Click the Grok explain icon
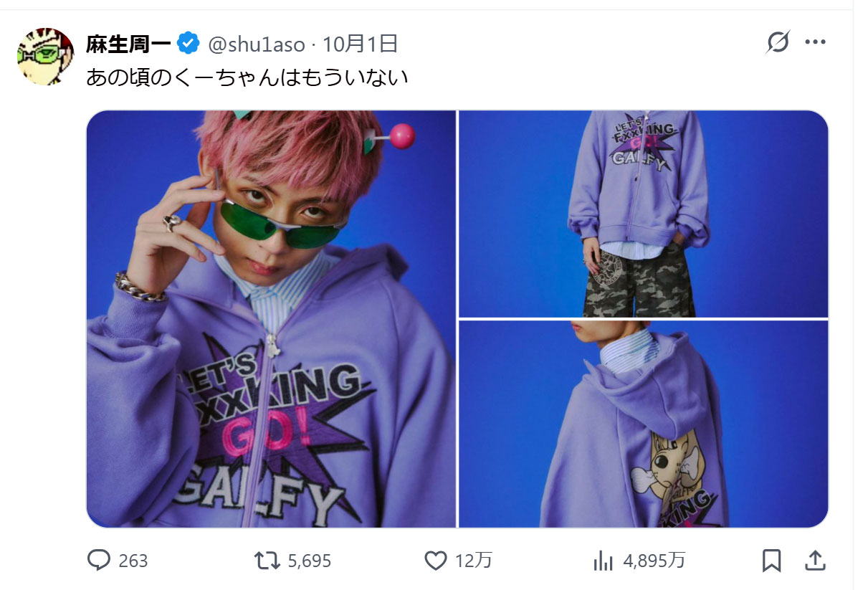The width and height of the screenshot is (868, 590). click(x=778, y=43)
